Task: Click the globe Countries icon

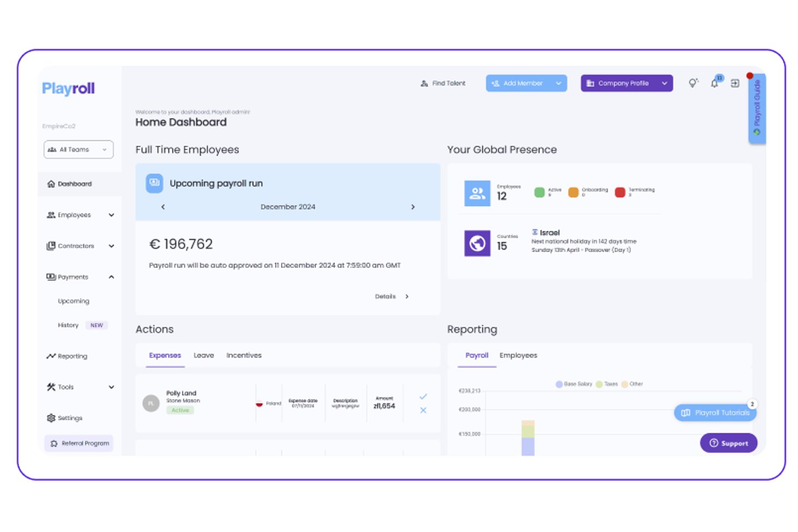Action: pos(477,243)
